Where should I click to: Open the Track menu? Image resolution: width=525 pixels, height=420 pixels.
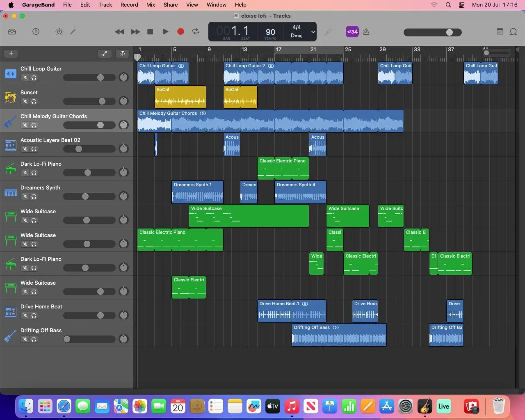coord(105,5)
